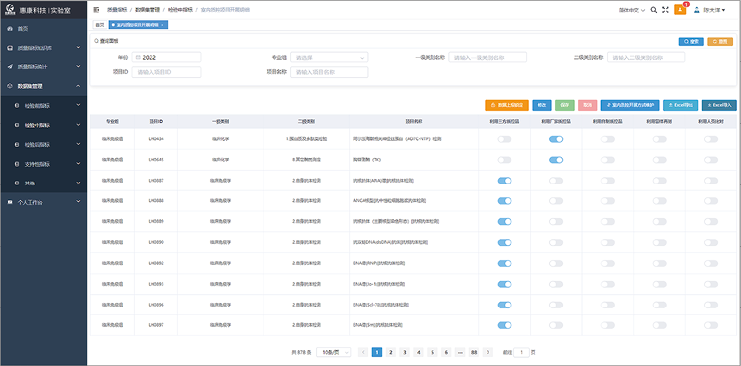Click the LH0892 project ID cell
Viewport: 741px width, 366px height.
[156, 262]
